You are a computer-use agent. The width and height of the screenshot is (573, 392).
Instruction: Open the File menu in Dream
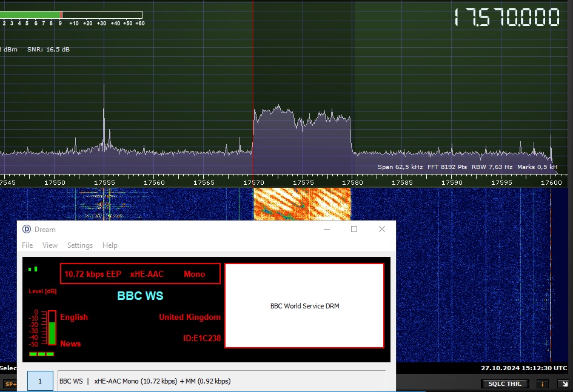27,245
